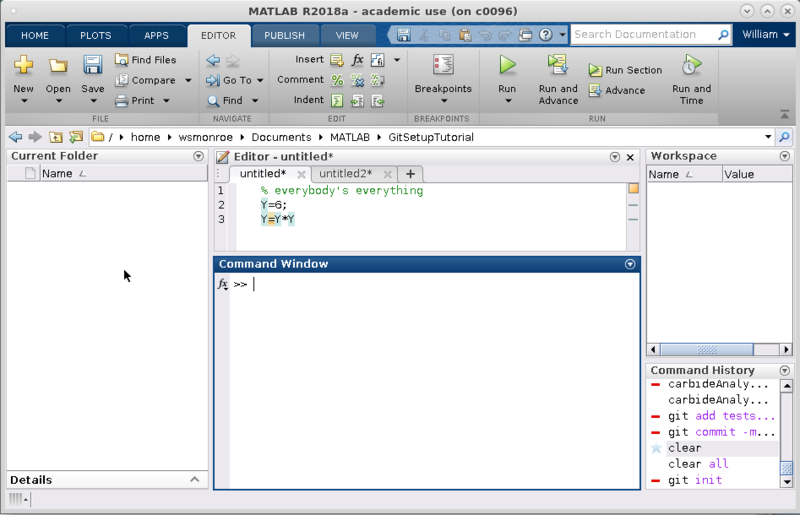Click the Run and Time icon

click(x=691, y=66)
